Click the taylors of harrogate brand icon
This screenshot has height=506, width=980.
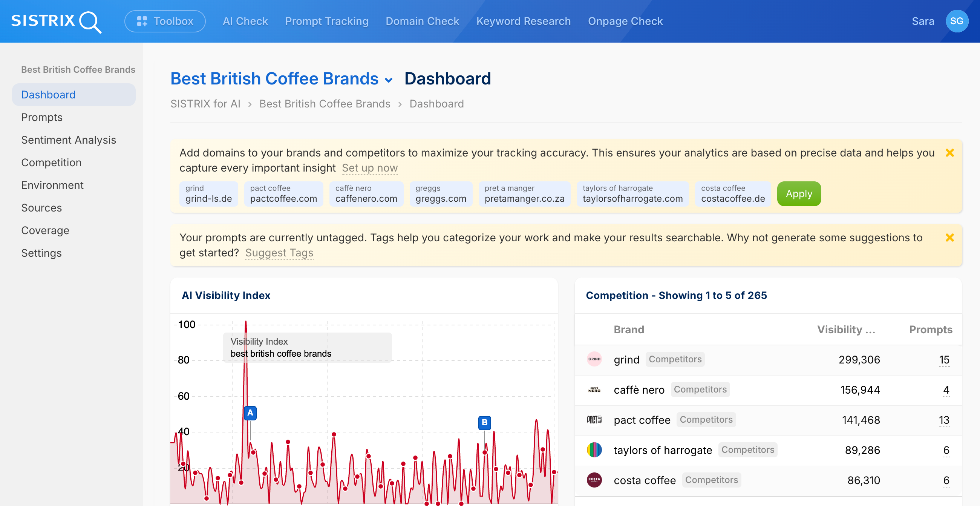(594, 450)
